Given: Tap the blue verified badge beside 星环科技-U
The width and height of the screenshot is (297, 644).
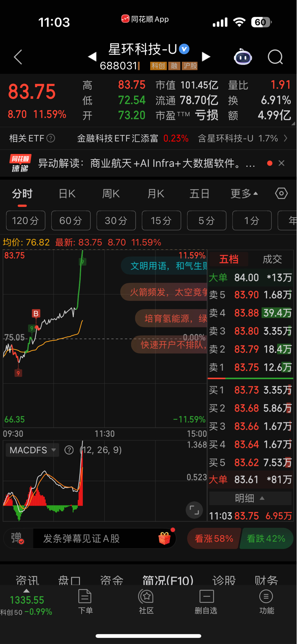Looking at the screenshot, I should click(184, 49).
